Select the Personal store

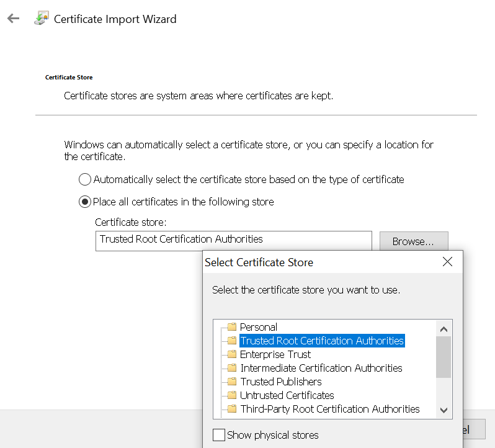coord(259,327)
